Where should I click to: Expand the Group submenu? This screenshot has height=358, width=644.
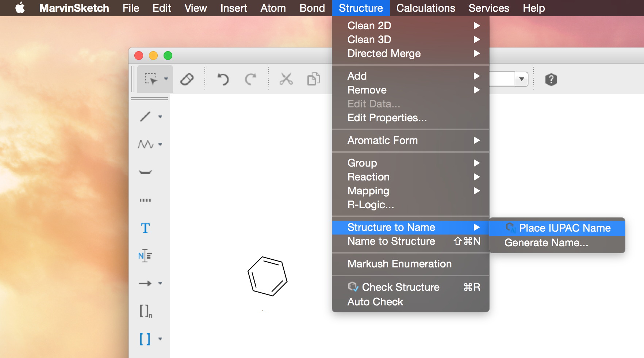411,163
